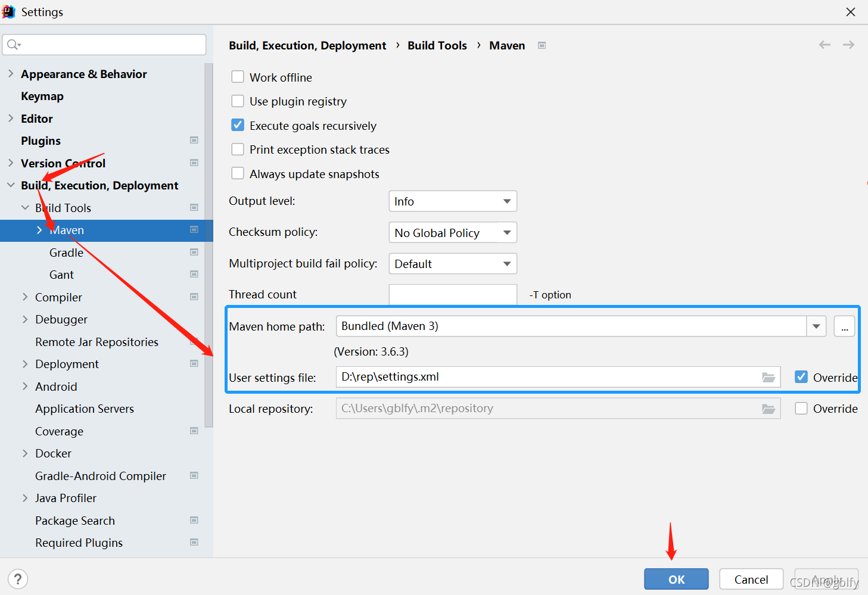Click the Thread count input field
This screenshot has width=868, height=595.
tap(453, 294)
